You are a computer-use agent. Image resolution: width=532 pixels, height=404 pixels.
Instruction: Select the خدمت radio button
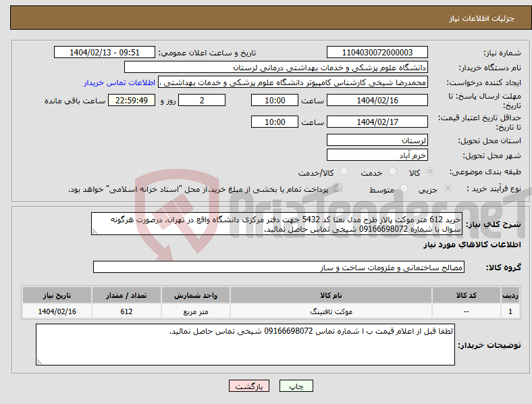[x=392, y=172]
